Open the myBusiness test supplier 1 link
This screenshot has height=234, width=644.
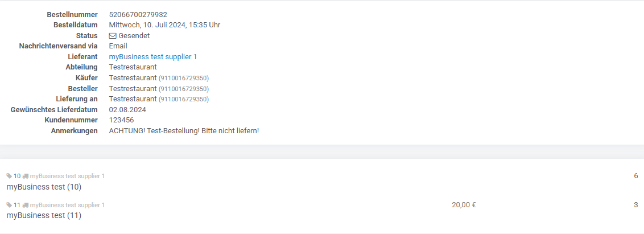153,57
